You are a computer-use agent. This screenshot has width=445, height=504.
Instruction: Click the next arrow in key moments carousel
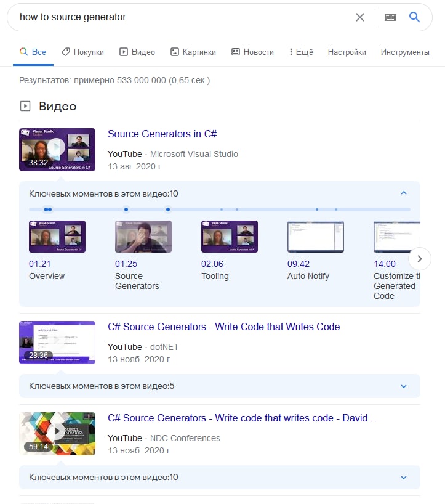coord(420,259)
